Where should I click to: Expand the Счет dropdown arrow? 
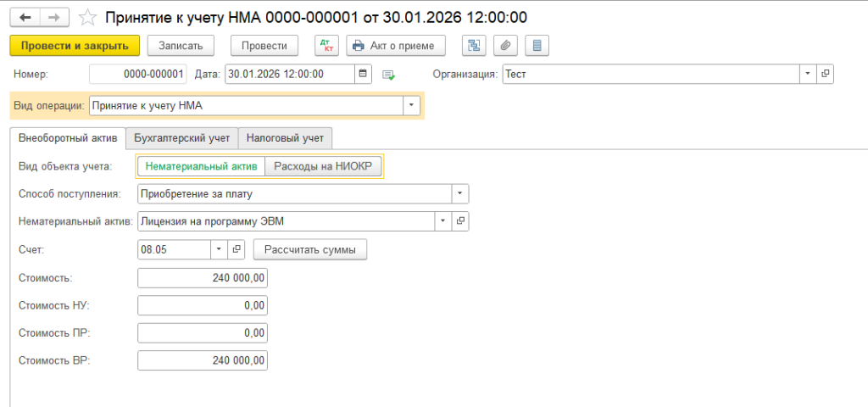click(220, 250)
